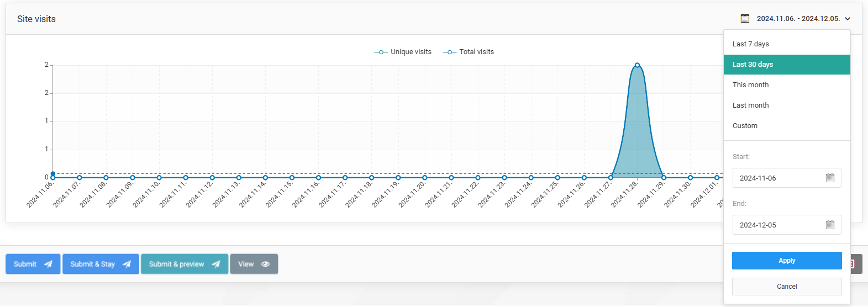
Task: Pick the Custom date range option
Action: pos(745,126)
